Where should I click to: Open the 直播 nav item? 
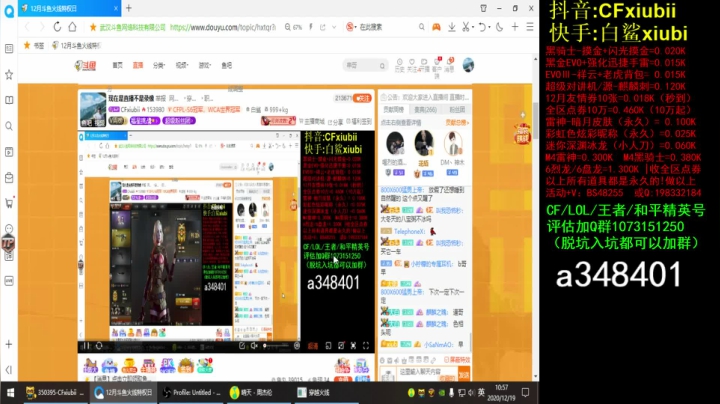coord(138,66)
